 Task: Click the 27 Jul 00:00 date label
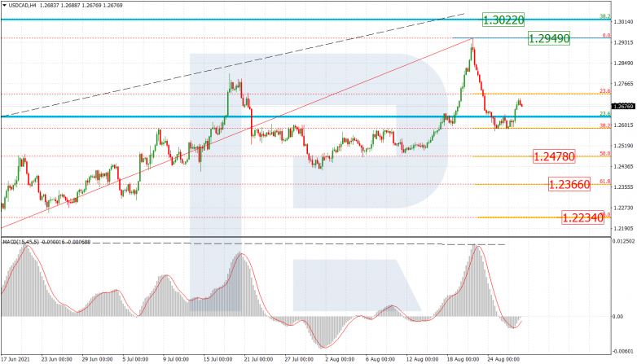pyautogui.click(x=299, y=360)
